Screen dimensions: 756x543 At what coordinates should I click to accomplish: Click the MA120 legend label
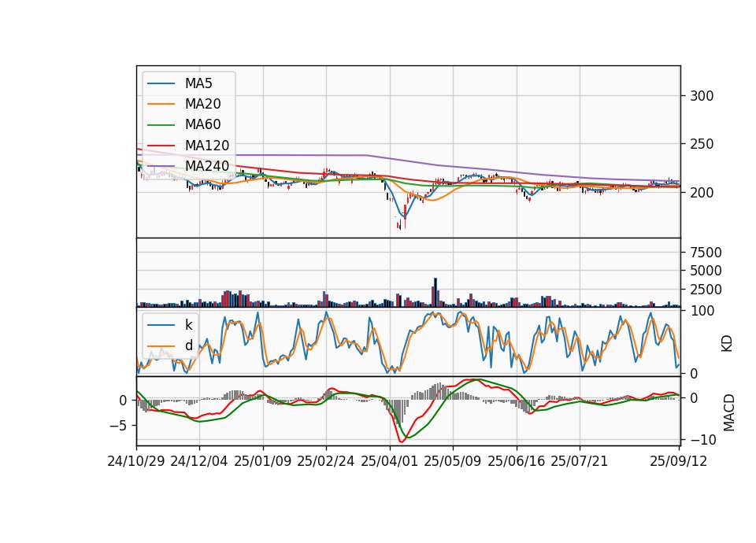click(207, 146)
